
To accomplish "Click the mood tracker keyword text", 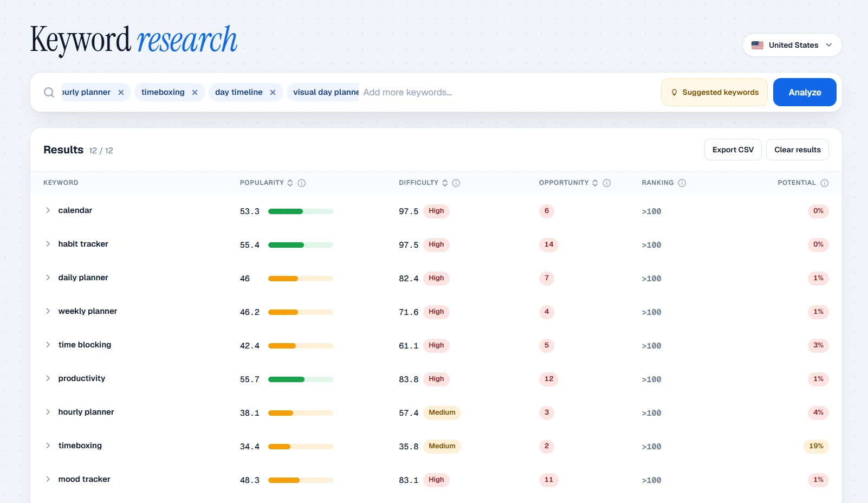I will click(x=84, y=479).
